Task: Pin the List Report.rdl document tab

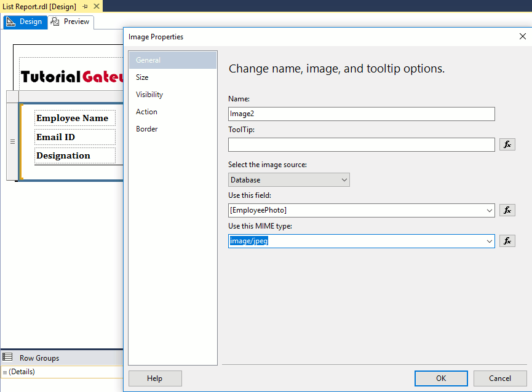Action: (85, 6)
